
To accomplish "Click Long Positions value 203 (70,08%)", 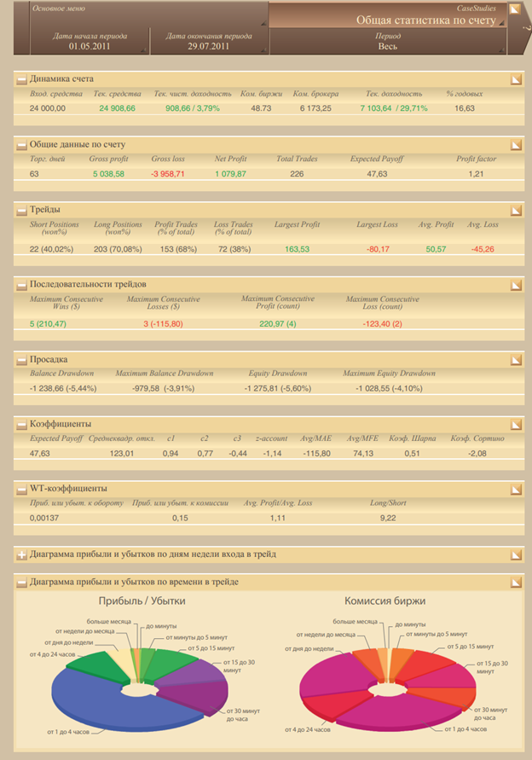I will 118,249.
